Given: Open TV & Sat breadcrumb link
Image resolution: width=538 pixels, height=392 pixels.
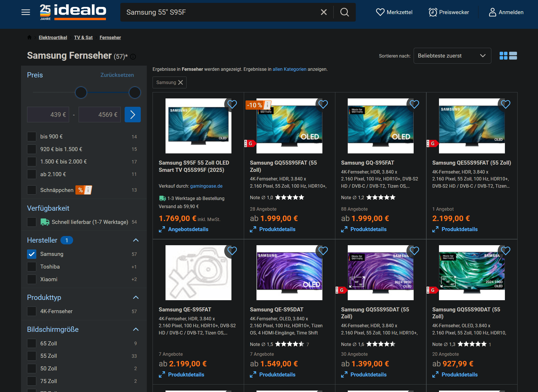Looking at the screenshot, I should click(x=83, y=37).
